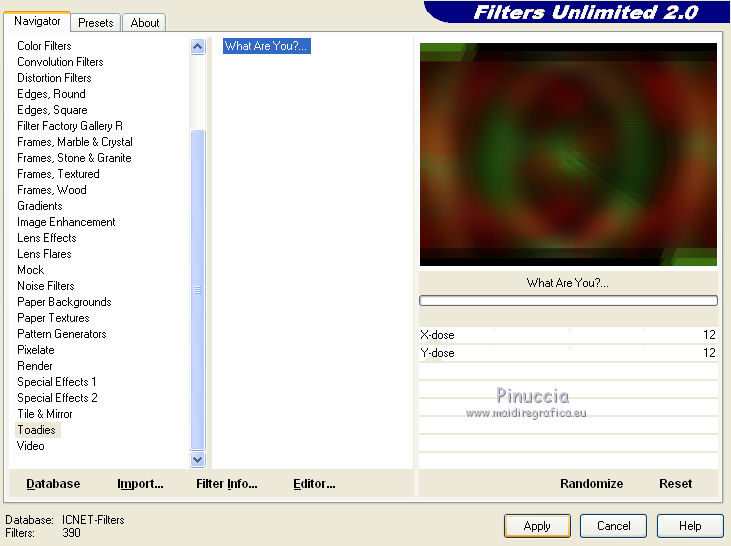Click the category list scrollbar thumb
Image resolution: width=731 pixels, height=546 pixels.
coord(198,290)
